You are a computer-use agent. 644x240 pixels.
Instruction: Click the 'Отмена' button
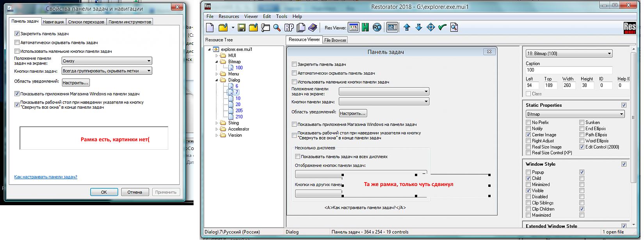(135, 192)
